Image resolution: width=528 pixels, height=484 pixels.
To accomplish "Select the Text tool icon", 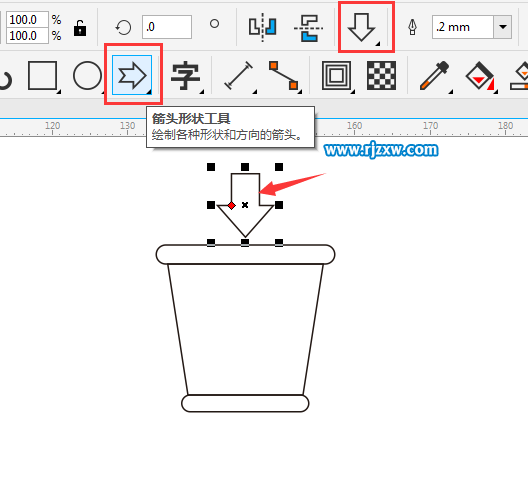I will coord(185,75).
